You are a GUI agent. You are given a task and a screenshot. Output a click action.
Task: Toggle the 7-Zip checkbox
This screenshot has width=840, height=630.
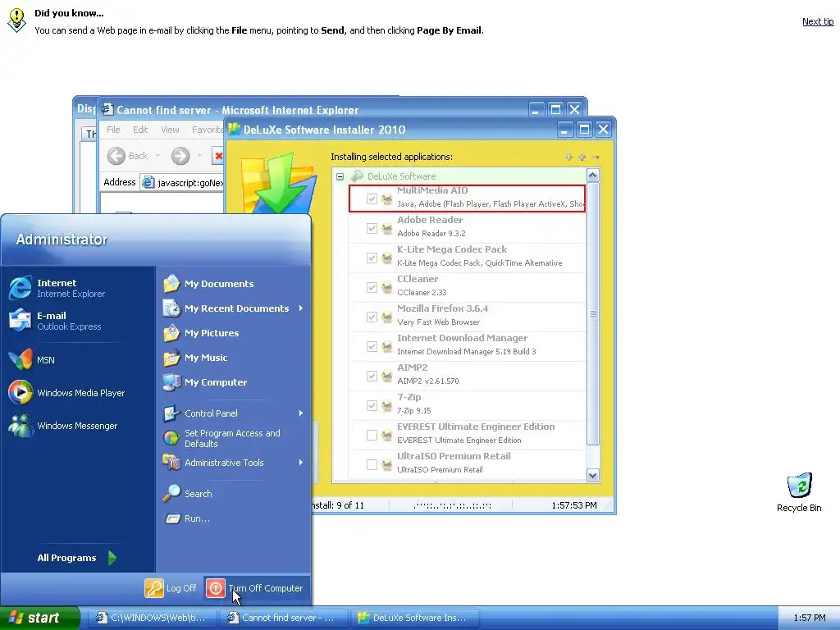click(x=372, y=405)
